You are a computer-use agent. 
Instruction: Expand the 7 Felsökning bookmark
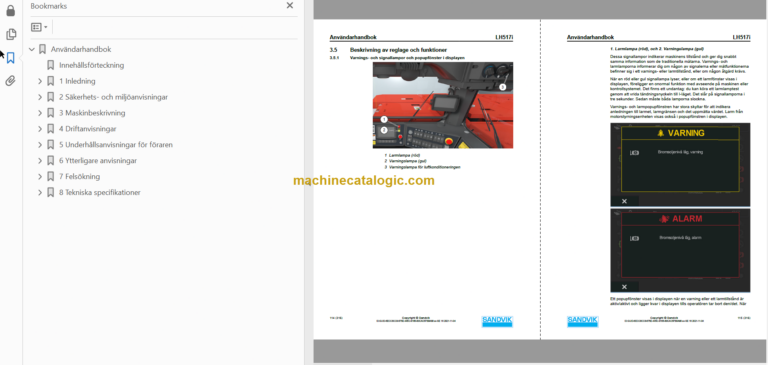pyautogui.click(x=40, y=176)
